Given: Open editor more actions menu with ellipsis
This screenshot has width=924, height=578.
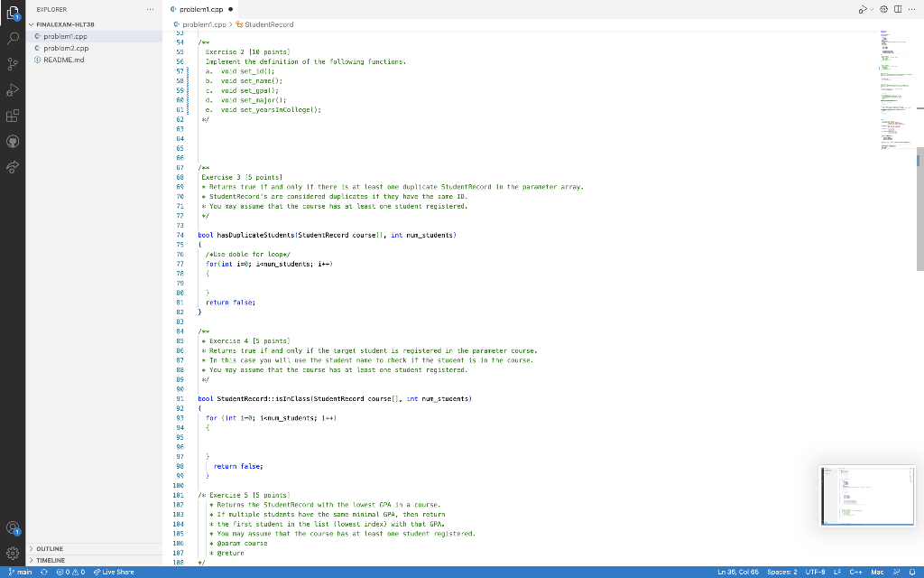Looking at the screenshot, I should pos(910,8).
